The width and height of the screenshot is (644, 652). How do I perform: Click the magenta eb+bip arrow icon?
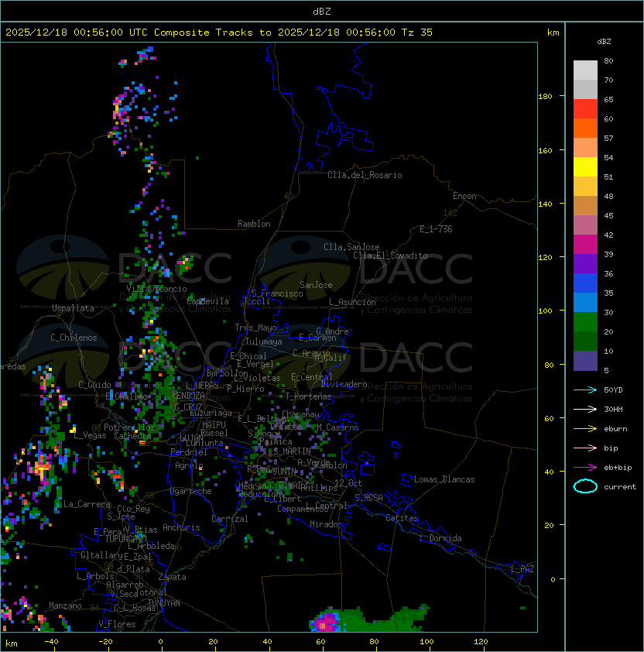point(585,468)
